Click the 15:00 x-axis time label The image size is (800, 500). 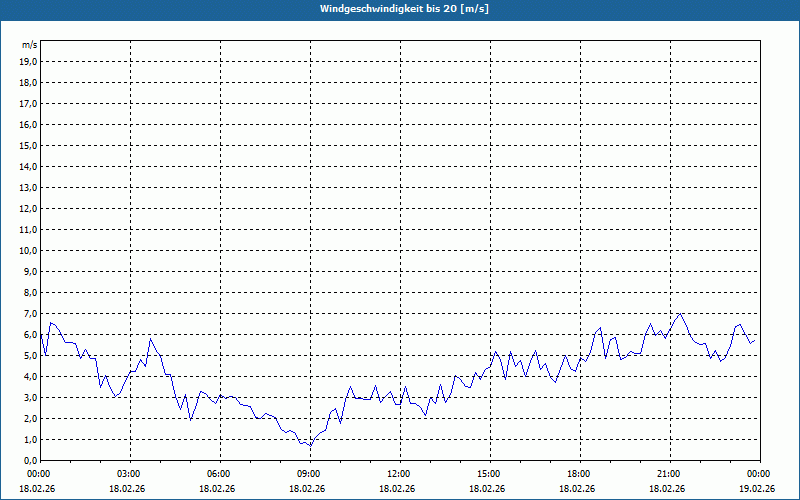(488, 474)
